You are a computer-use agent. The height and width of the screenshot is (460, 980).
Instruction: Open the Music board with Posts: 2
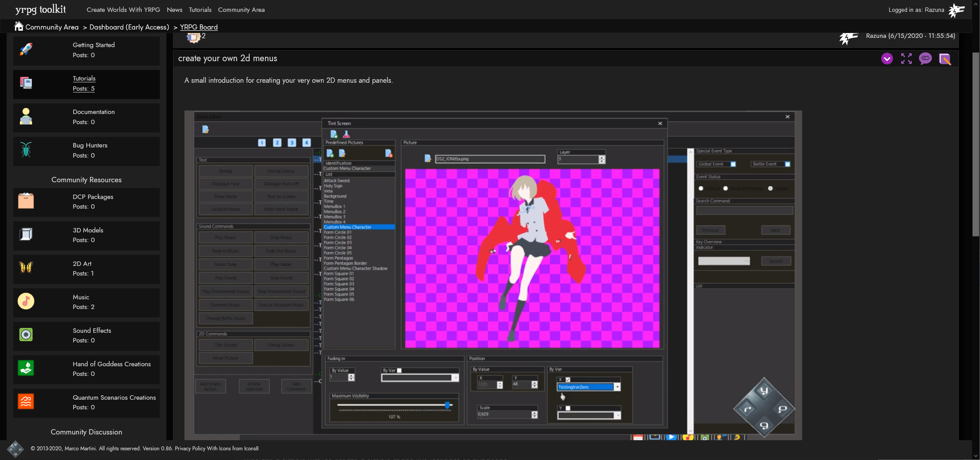86,302
